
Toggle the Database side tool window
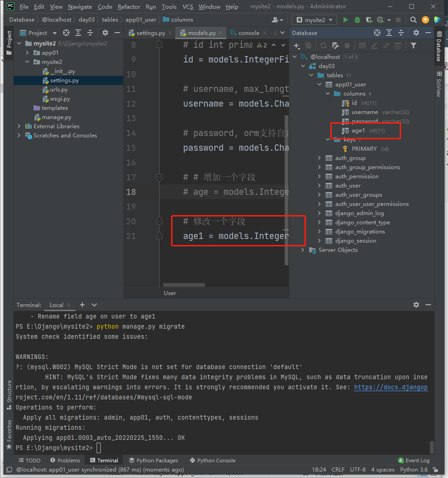[x=439, y=46]
